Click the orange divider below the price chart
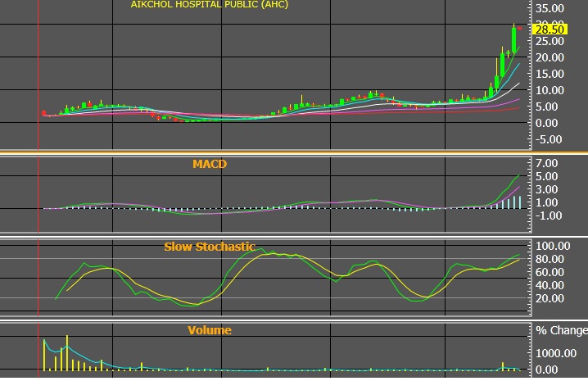The width and height of the screenshot is (588, 381). pos(294,152)
